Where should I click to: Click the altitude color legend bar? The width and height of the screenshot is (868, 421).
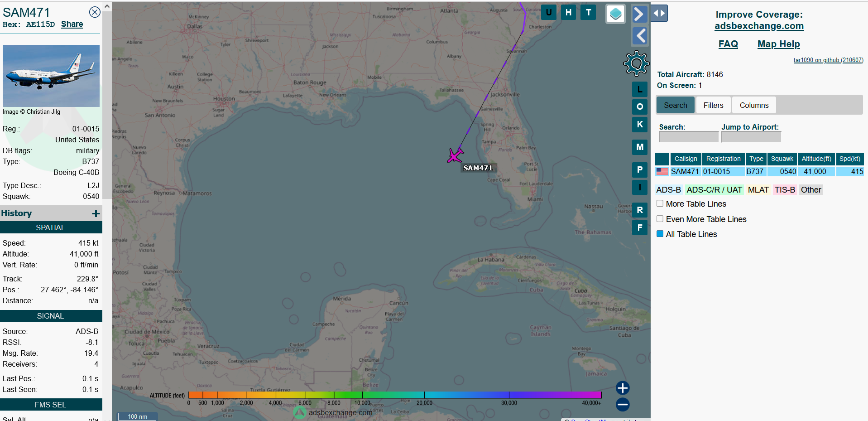(395, 395)
